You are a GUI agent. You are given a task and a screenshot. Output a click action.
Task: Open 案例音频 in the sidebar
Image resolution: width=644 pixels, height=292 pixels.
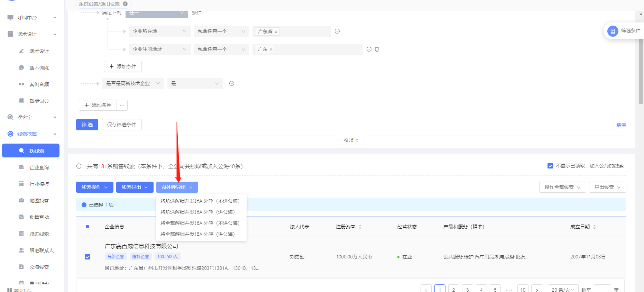coord(39,84)
